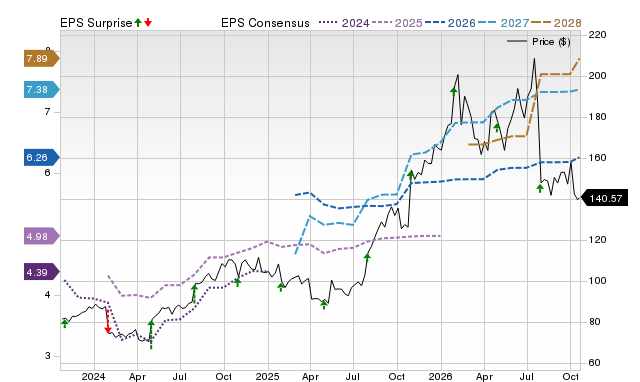Click the 160 price axis label
Image resolution: width=640 pixels, height=382 pixels.
point(597,158)
